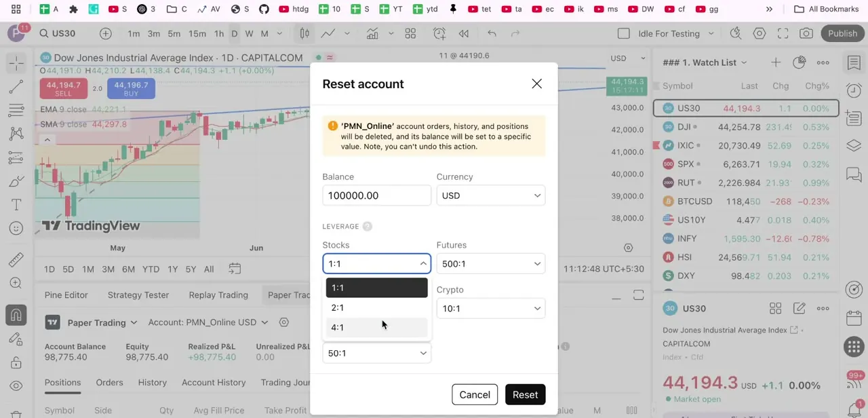Open the candlestick chart type selector
Image resolution: width=868 pixels, height=418 pixels.
pos(304,33)
